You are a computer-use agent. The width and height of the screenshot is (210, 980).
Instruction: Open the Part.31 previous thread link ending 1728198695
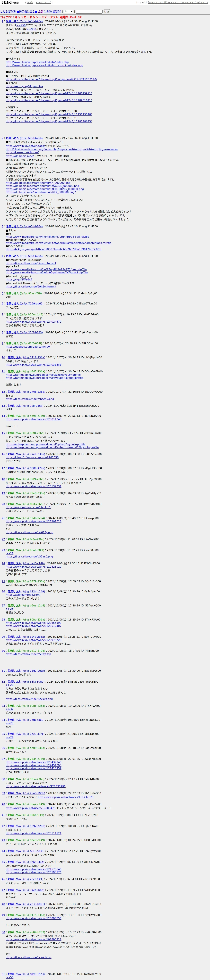49,121
